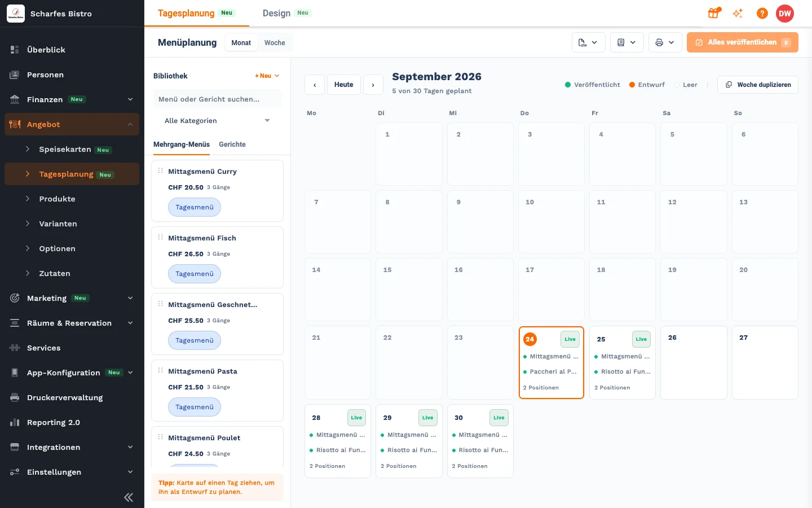The height and width of the screenshot is (508, 812).
Task: Open the gift icon in top bar
Action: [714, 13]
